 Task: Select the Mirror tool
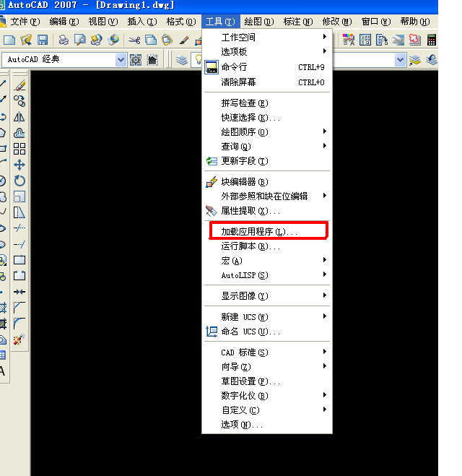(19, 117)
